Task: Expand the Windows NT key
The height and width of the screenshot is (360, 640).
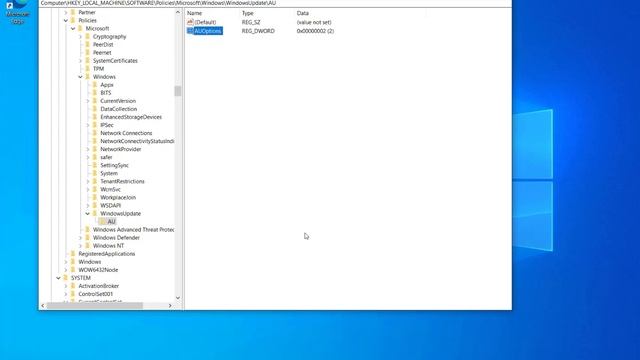Action: click(80, 246)
